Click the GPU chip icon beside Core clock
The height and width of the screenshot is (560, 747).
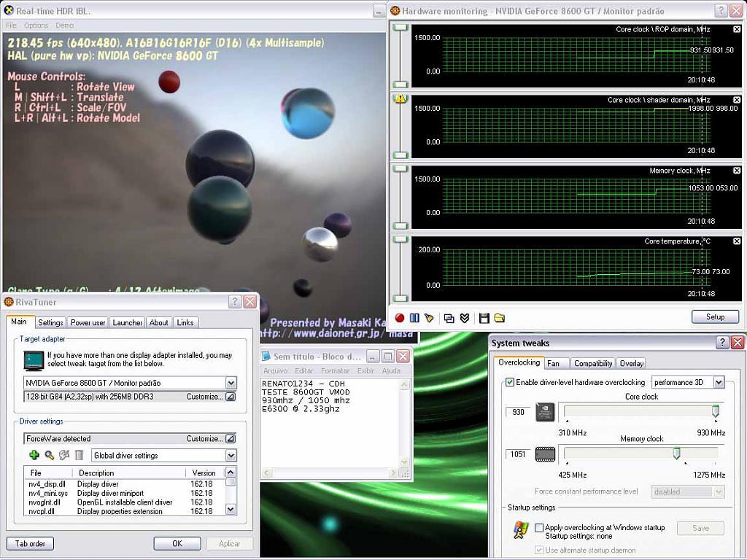click(545, 412)
